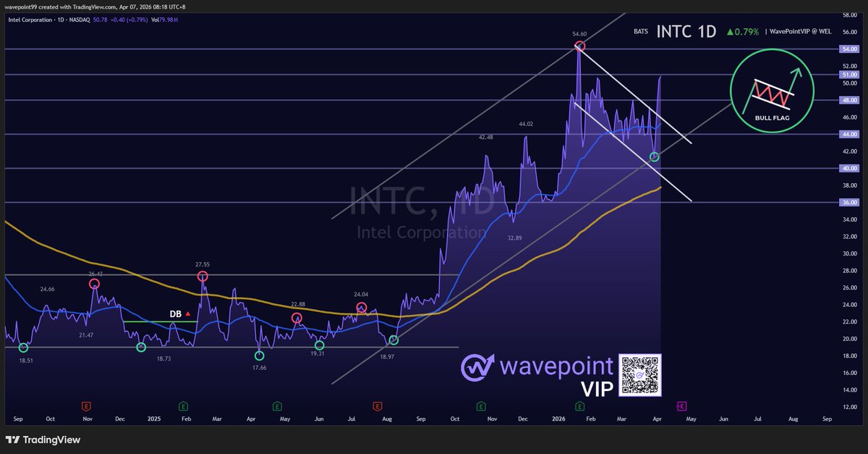This screenshot has width=868, height=454.
Task: Click the 36.00 price level label
Action: coord(848,202)
